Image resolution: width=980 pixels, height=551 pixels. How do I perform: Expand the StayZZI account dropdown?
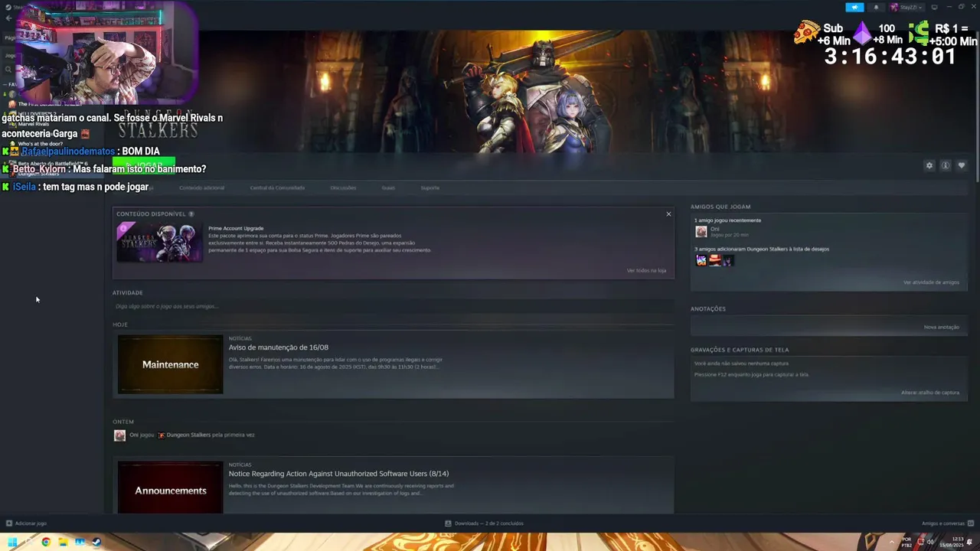coord(906,7)
